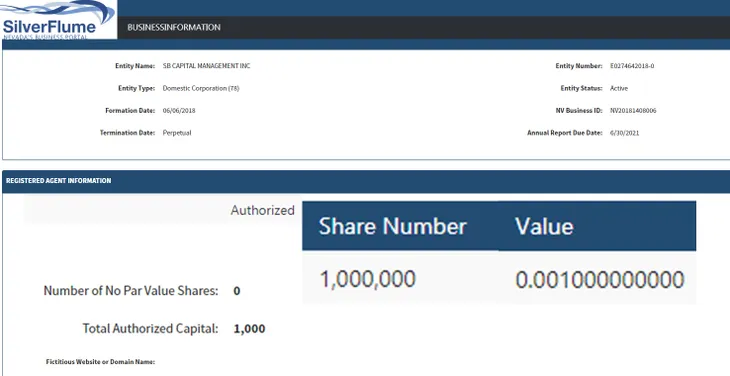Image resolution: width=730 pixels, height=376 pixels.
Task: Click the Entity Status label
Action: [x=581, y=88]
